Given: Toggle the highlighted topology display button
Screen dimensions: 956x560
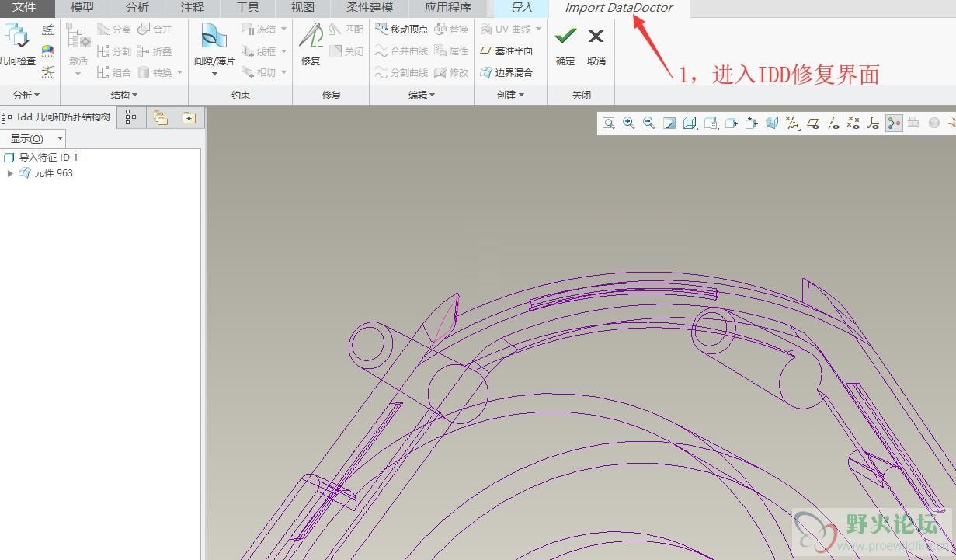Looking at the screenshot, I should [x=894, y=123].
